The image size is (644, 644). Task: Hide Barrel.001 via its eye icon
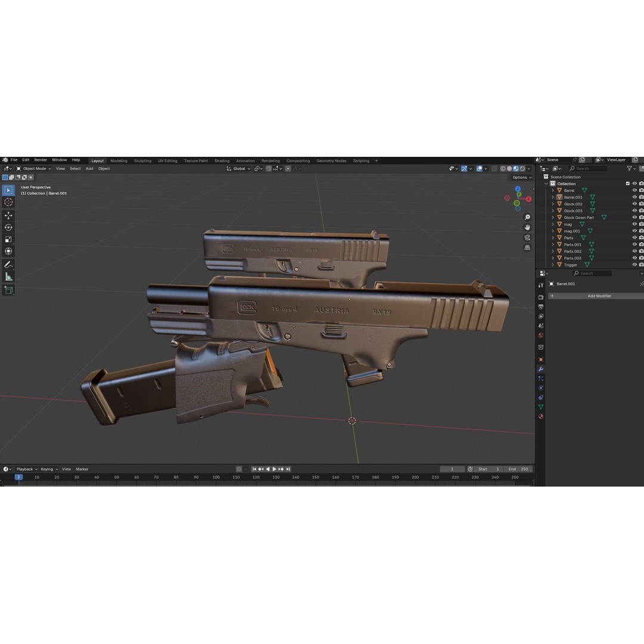click(x=634, y=197)
